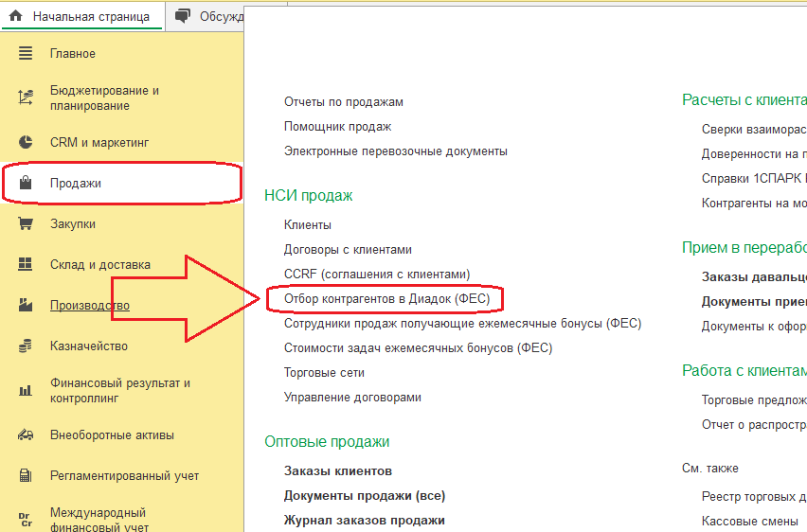The height and width of the screenshot is (532, 807).
Task: Click the hamburger icon next to Главное
Action: (26, 54)
